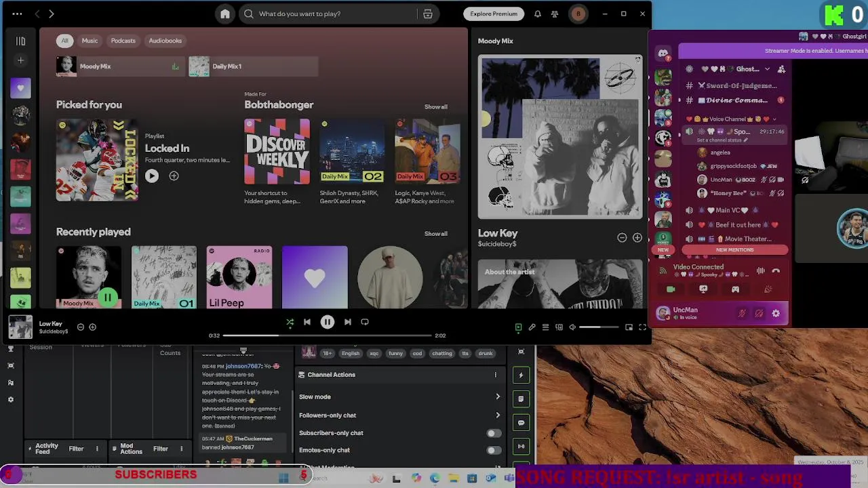Open Activity Feed options menu

(97, 449)
